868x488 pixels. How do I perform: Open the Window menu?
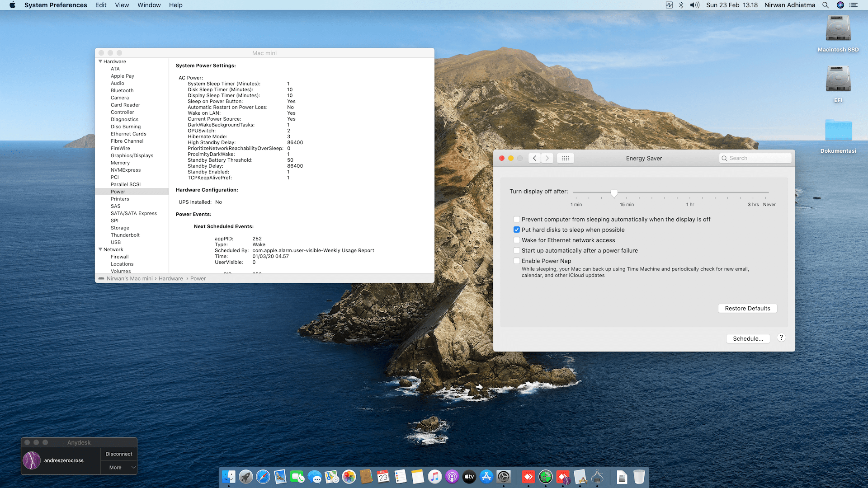click(149, 5)
